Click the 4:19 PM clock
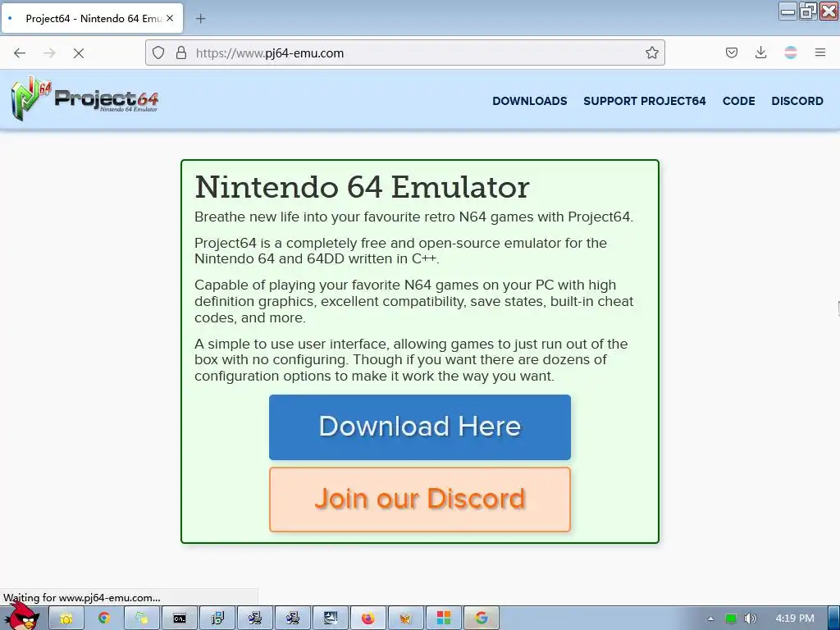This screenshot has width=840, height=630. coord(794,619)
